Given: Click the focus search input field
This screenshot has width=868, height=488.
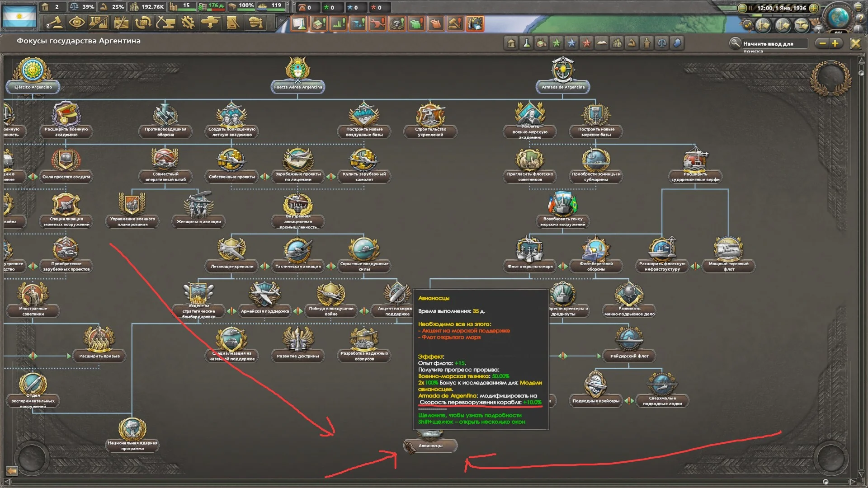Looking at the screenshot, I should [x=774, y=44].
